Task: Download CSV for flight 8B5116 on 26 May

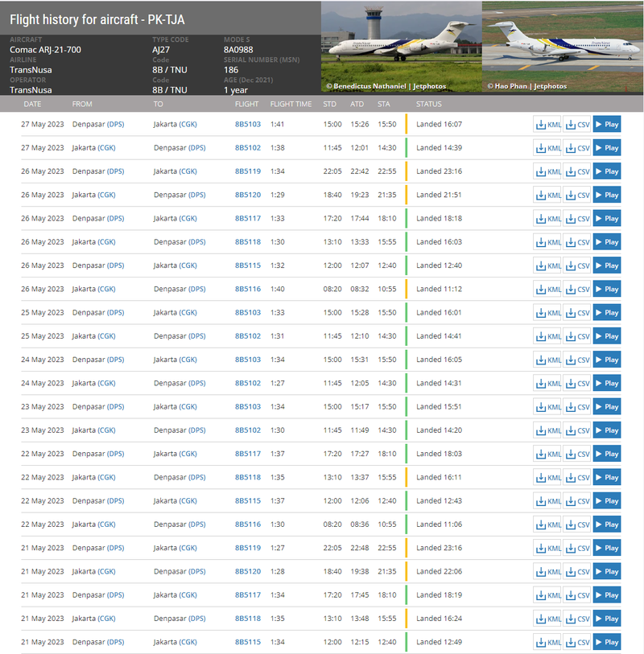Action: pyautogui.click(x=577, y=289)
